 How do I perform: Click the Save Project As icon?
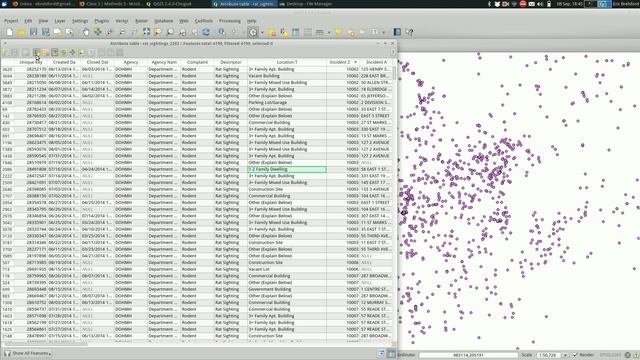coord(45,32)
